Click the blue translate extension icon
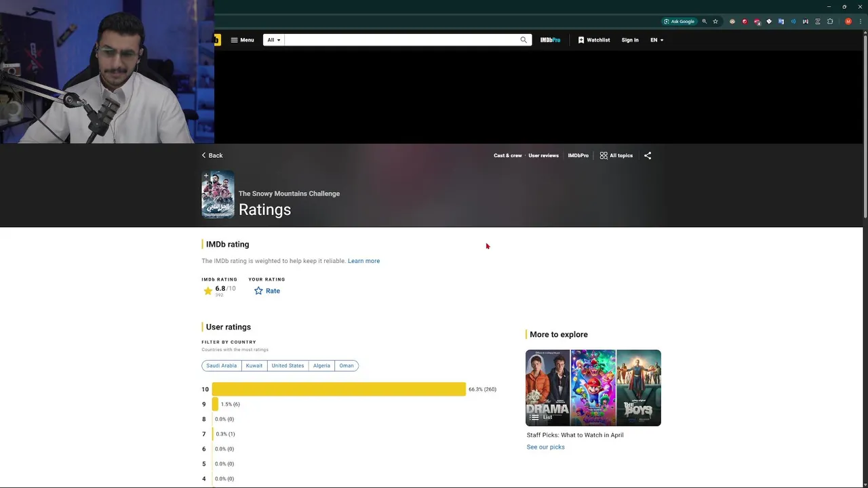 781,22
